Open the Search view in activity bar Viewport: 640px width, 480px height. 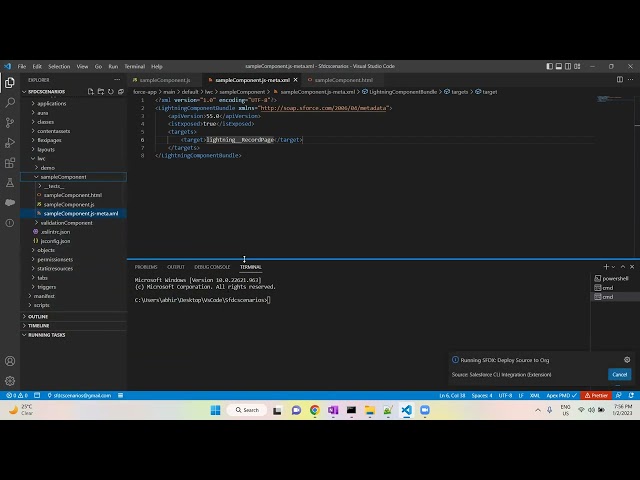[x=10, y=103]
